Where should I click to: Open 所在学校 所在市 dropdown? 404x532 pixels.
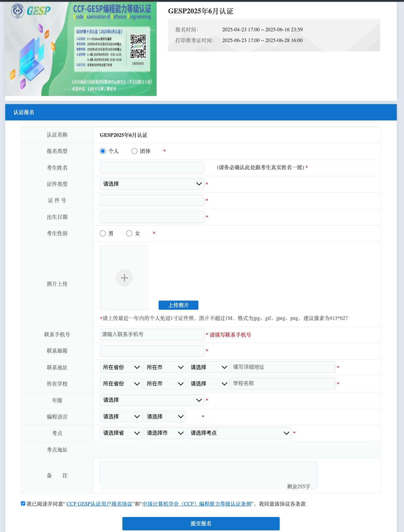(165, 383)
